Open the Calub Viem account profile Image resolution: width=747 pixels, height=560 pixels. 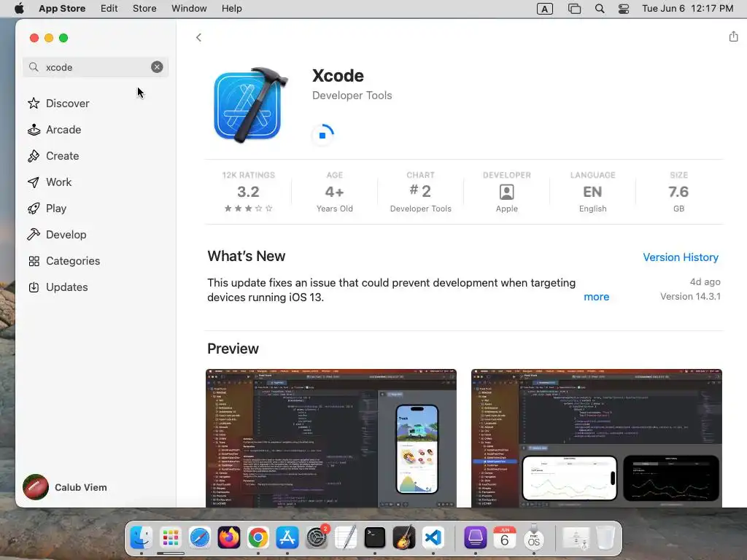[x=65, y=487]
